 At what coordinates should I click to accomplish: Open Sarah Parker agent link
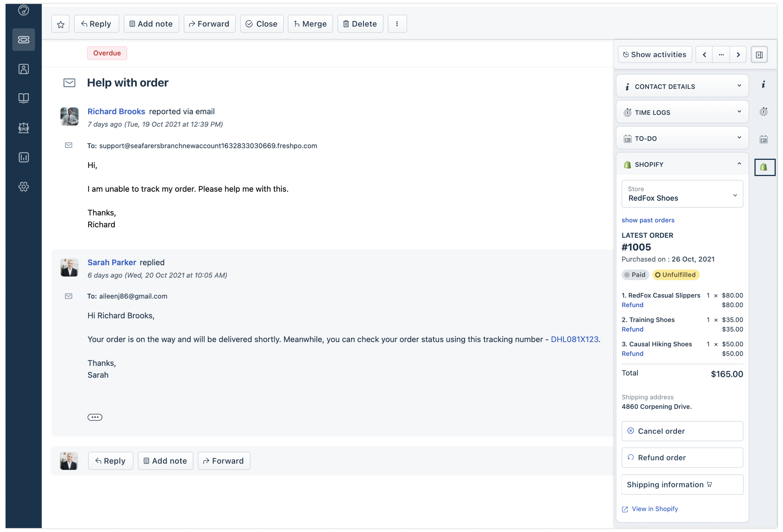[x=112, y=262]
